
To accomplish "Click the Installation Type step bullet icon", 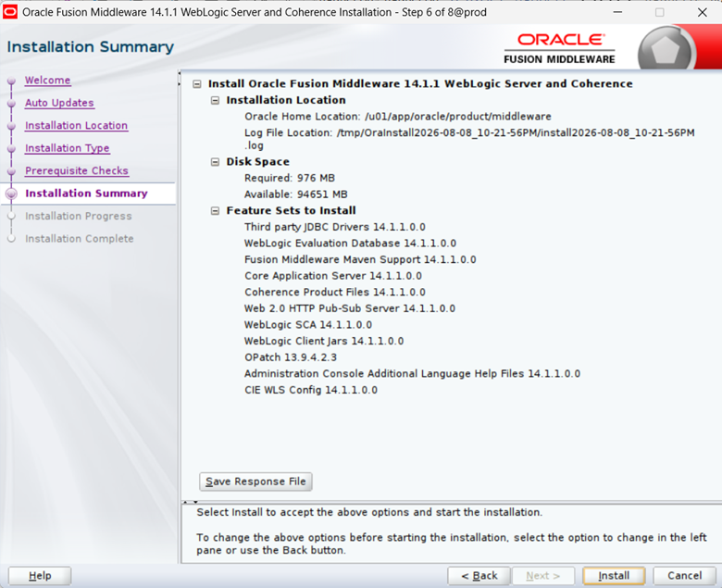I will pos(11,149).
